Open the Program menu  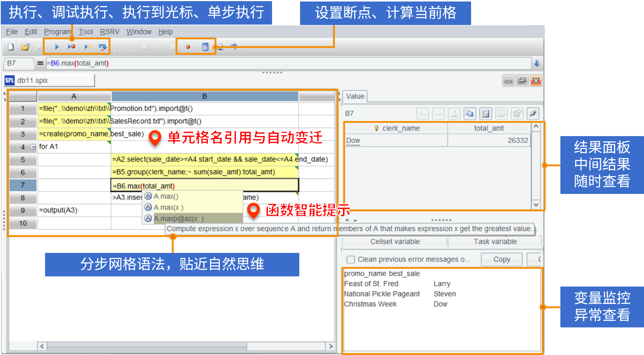58,32
